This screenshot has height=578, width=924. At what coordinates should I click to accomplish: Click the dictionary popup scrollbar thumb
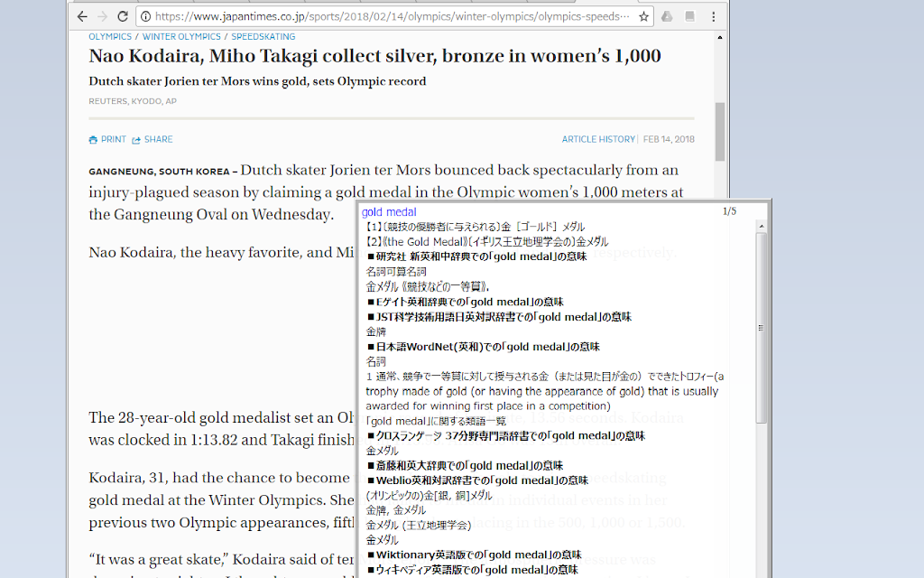point(762,328)
